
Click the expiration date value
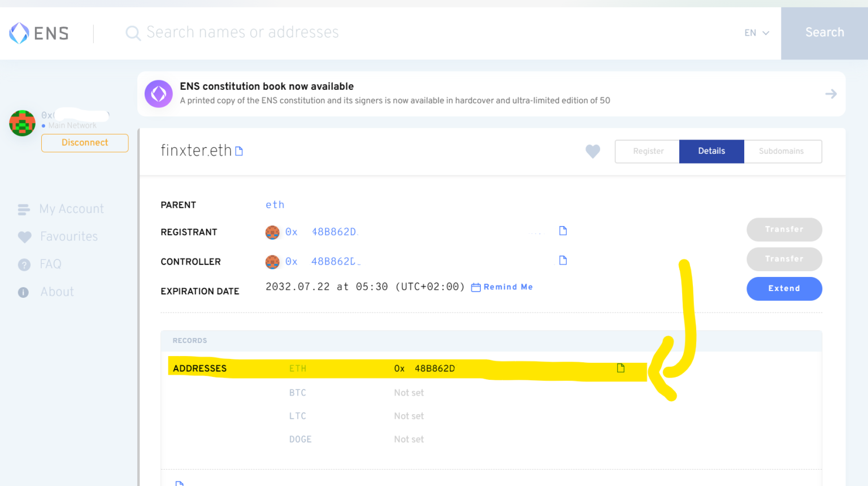[x=365, y=287]
